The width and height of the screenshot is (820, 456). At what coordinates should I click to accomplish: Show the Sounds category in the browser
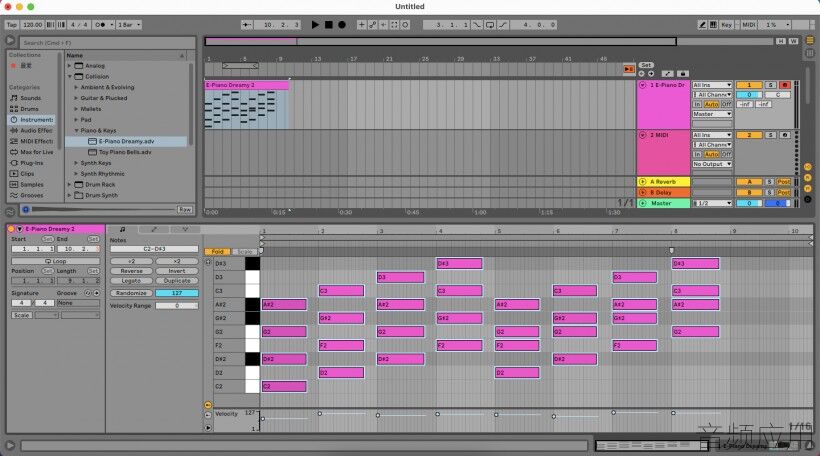pyautogui.click(x=30, y=98)
